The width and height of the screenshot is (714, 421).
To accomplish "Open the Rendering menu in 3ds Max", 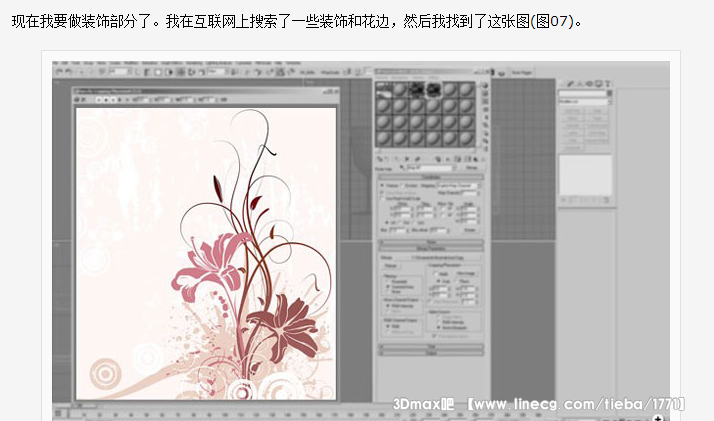I will pos(194,63).
